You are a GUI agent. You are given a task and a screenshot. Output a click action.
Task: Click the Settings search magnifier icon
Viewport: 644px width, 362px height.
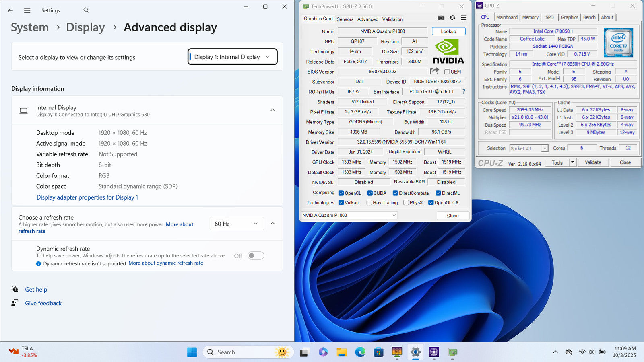pos(86,10)
